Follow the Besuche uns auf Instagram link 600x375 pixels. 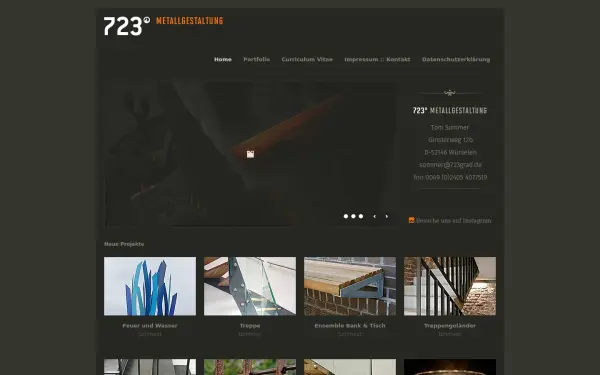click(453, 220)
